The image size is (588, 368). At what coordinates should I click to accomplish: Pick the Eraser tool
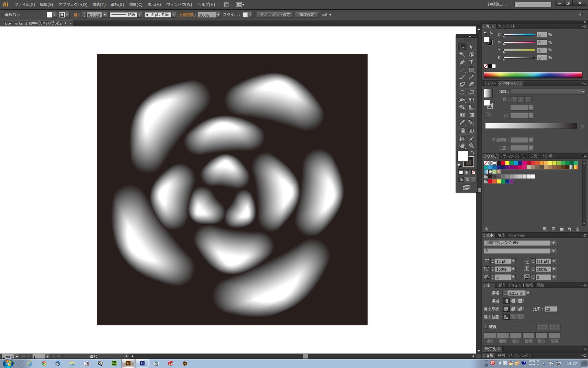point(471,84)
